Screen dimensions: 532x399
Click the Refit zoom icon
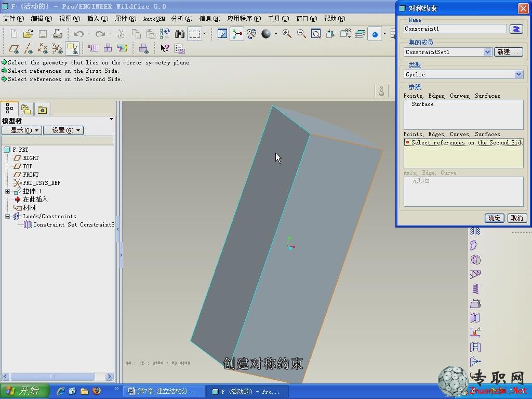316,34
